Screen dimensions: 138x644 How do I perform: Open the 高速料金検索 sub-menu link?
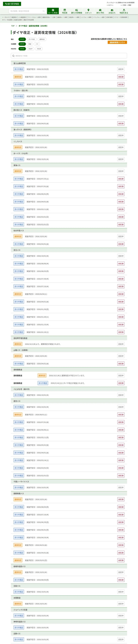pyautogui.click(x=18, y=20)
